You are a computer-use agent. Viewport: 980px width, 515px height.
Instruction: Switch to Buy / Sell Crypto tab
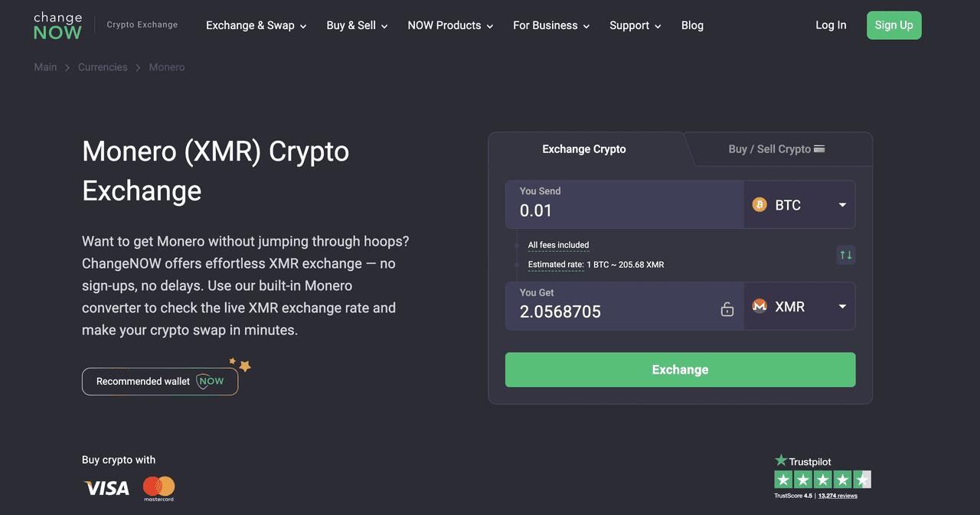click(x=776, y=149)
